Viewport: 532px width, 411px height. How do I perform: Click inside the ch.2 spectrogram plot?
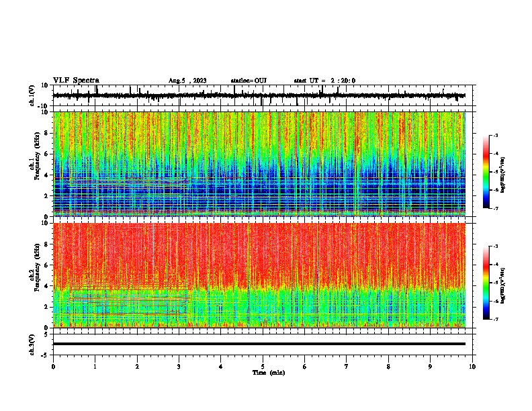coord(259,275)
